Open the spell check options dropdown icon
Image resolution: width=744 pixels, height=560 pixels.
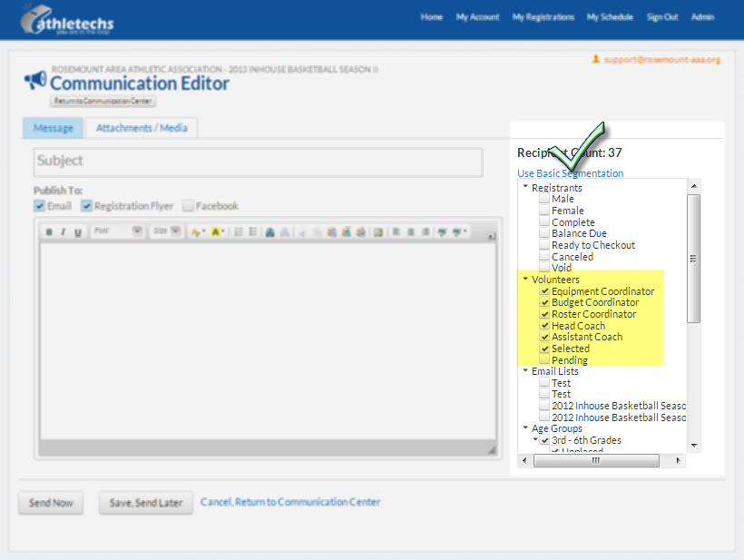pyautogui.click(x=459, y=231)
